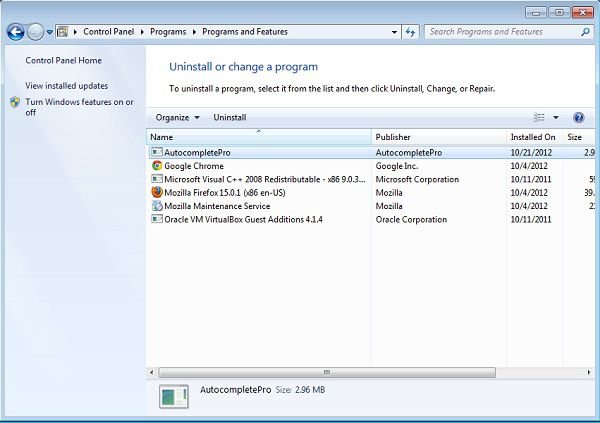600x423 pixels.
Task: Close the Programs and Features window
Action: point(582,13)
